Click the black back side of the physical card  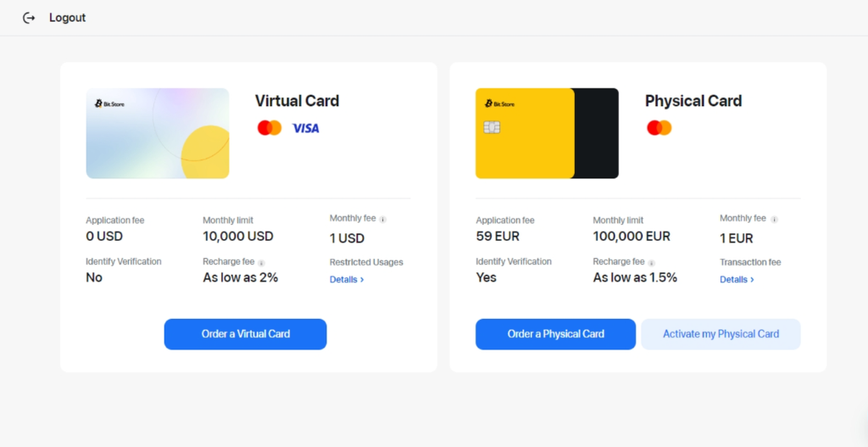pos(597,133)
